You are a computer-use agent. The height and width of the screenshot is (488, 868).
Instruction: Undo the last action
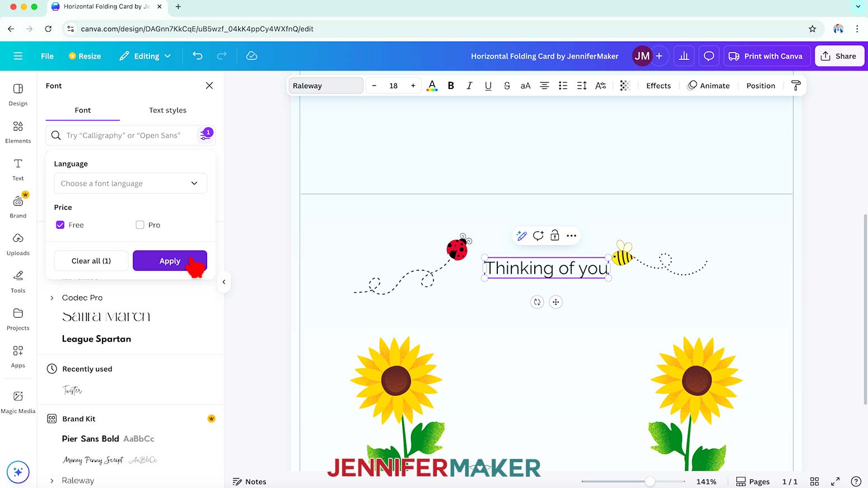(198, 56)
